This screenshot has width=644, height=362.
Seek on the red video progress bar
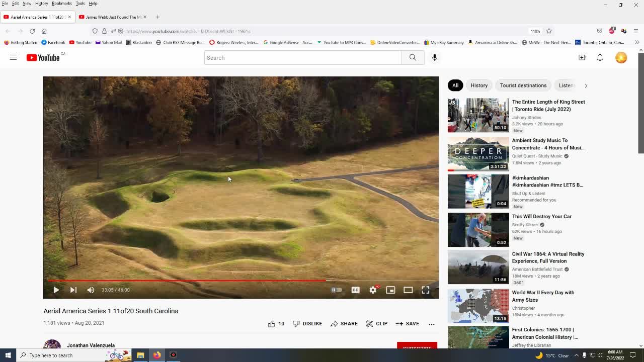(x=241, y=281)
